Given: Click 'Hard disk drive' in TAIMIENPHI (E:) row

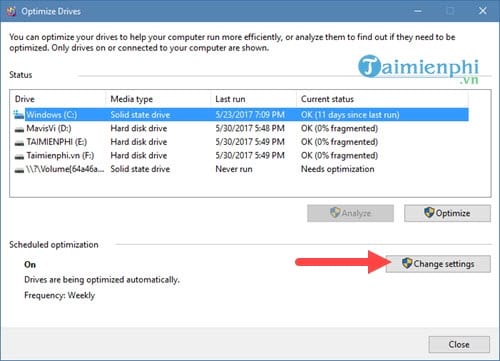Looking at the screenshot, I should click(139, 142).
